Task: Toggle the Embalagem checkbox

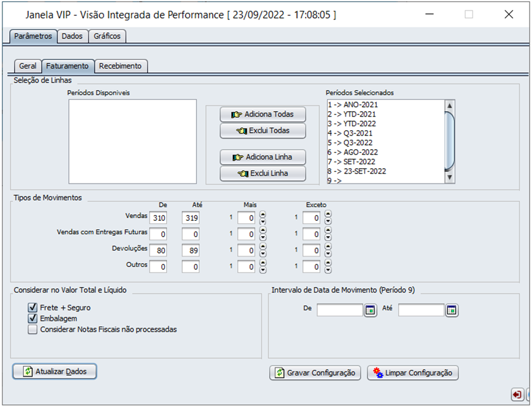Action: [32, 319]
